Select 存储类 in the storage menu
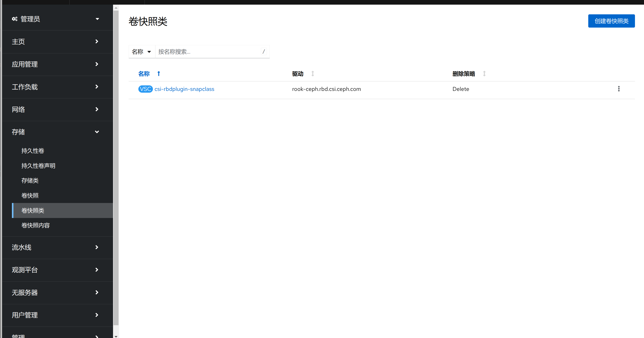 pyautogui.click(x=30, y=180)
